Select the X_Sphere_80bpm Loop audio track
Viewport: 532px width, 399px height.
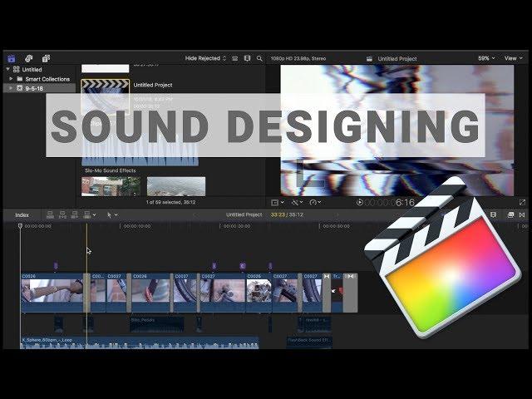coord(140,342)
